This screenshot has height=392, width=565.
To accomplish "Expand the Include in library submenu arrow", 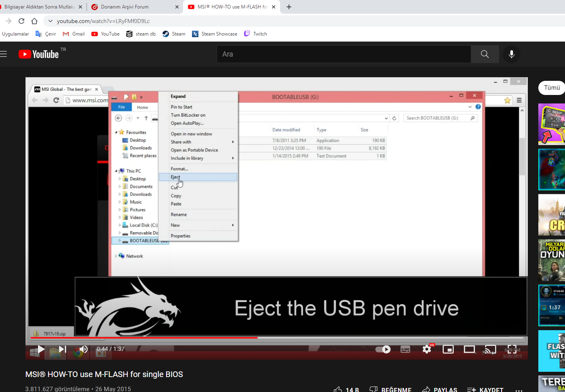I will 233,158.
